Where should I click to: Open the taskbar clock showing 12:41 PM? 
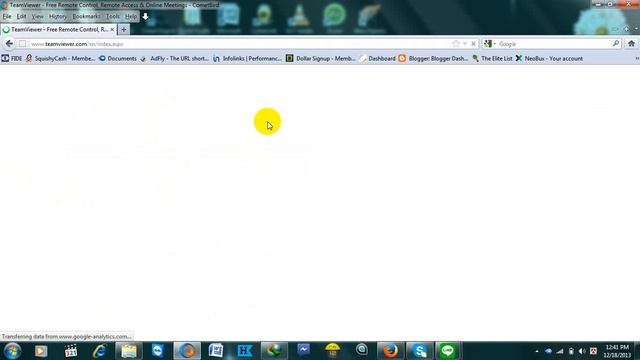click(617, 351)
